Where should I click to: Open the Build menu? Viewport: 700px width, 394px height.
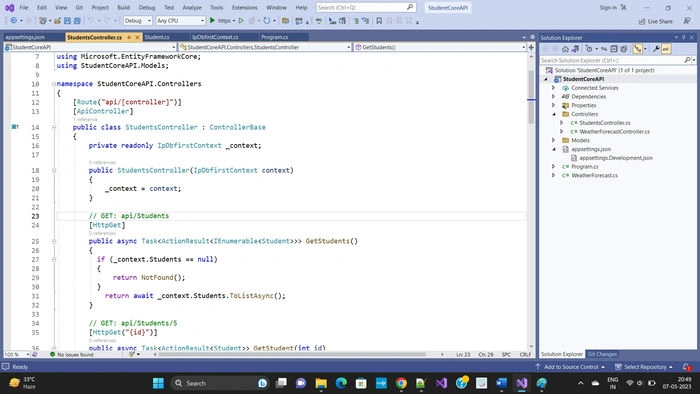[124, 8]
